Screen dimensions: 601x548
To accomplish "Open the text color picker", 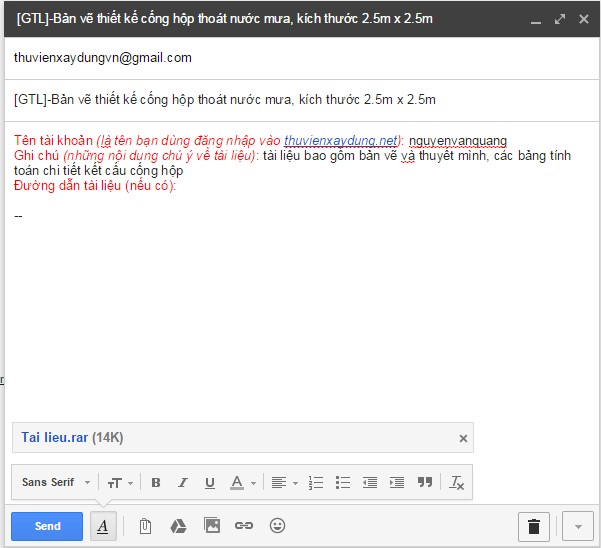I will 242,483.
